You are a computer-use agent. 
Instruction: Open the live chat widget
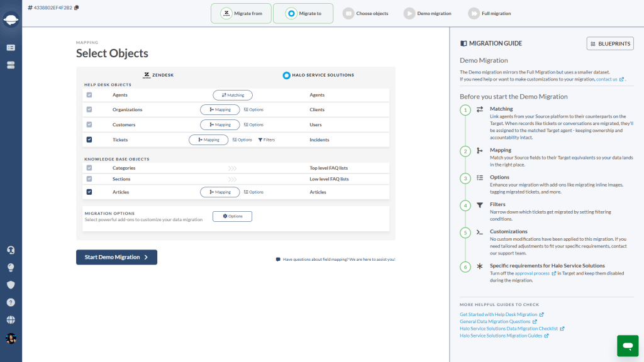(628, 346)
